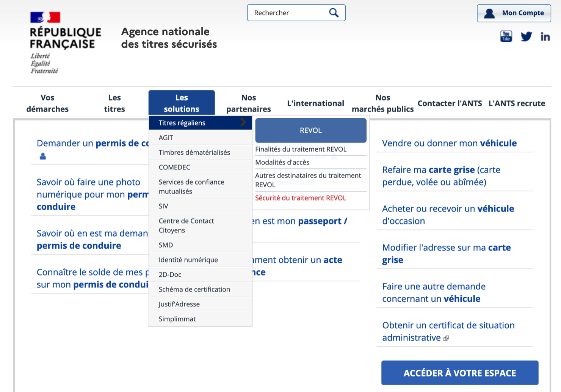Open Obtenir un certificat de situation administrative
This screenshot has height=392, width=561.
(448, 331)
